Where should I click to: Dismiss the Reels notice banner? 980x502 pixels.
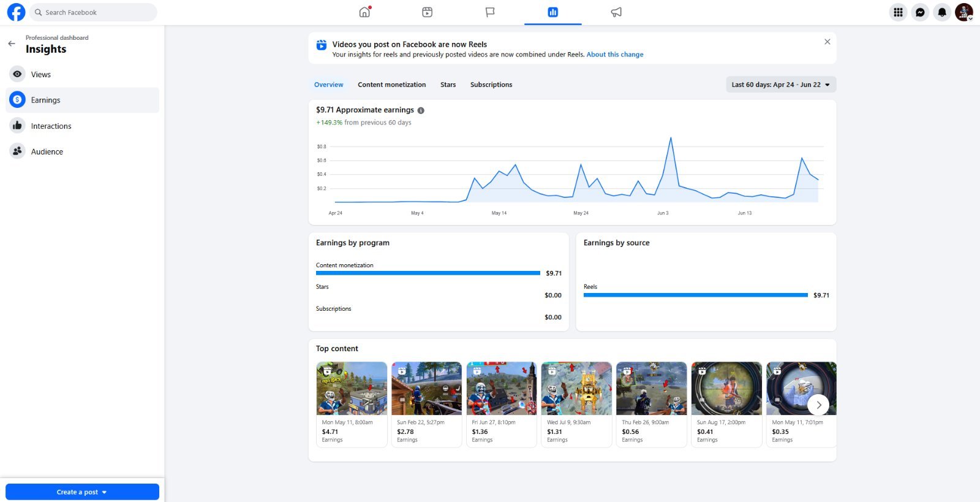pyautogui.click(x=827, y=42)
